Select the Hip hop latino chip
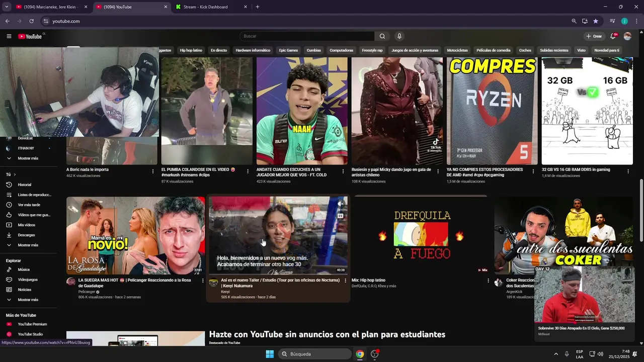The width and height of the screenshot is (644, 362). tap(191, 50)
